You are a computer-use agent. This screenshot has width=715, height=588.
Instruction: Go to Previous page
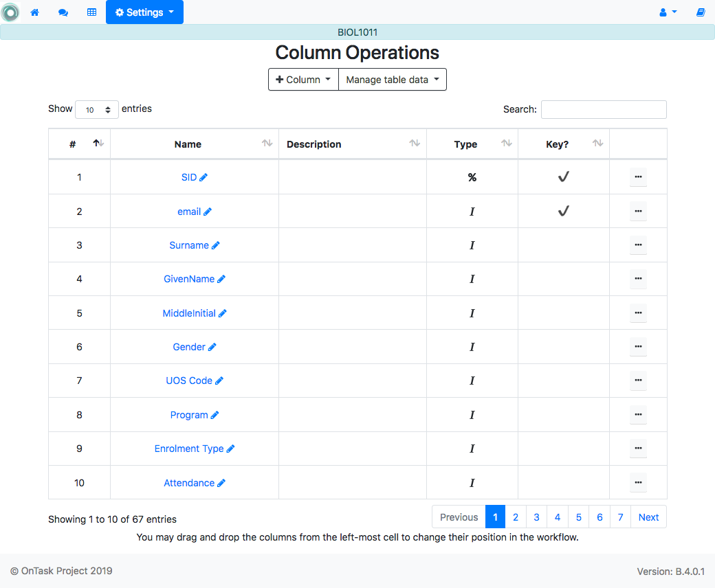[459, 517]
